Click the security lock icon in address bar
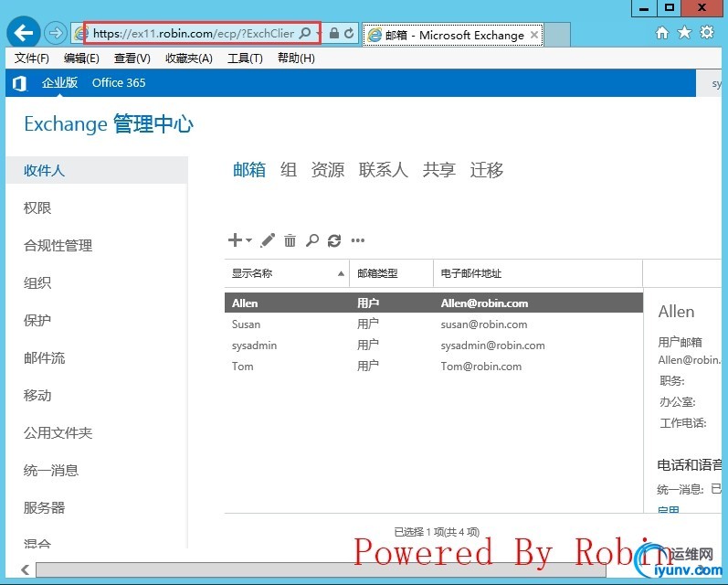Image resolution: width=728 pixels, height=585 pixels. 333,34
